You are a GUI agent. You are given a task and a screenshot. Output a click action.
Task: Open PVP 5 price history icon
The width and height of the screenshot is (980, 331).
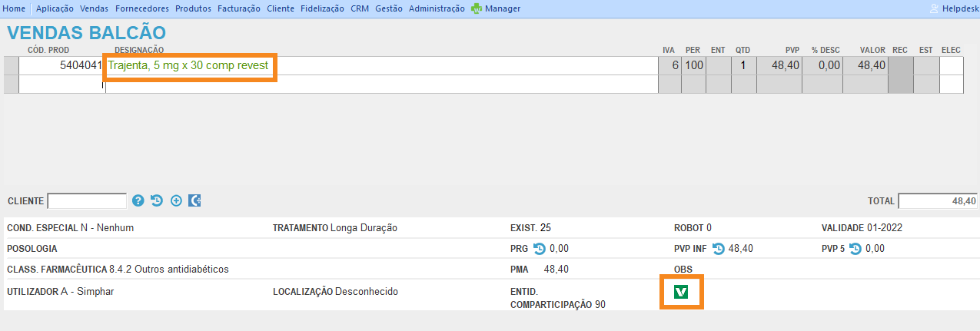click(855, 248)
